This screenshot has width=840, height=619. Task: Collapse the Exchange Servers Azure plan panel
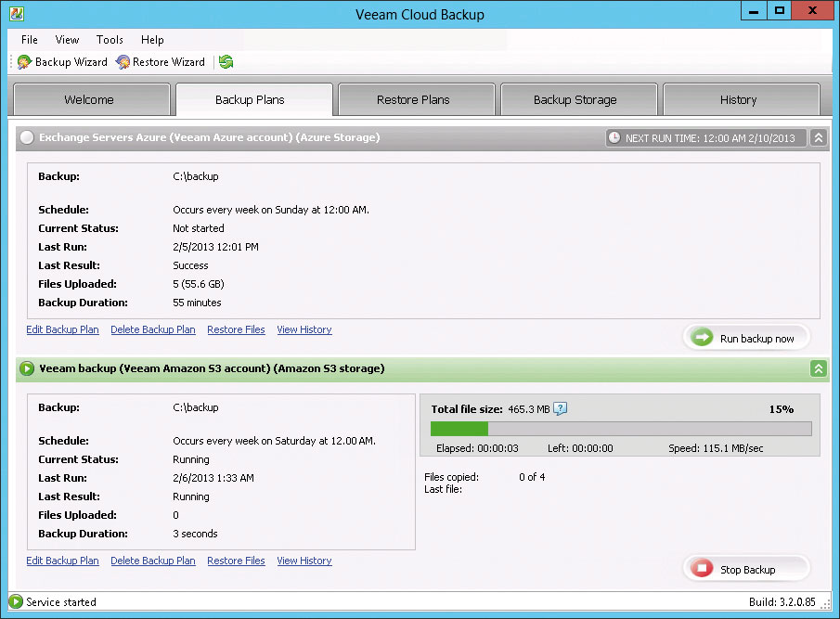[818, 136]
